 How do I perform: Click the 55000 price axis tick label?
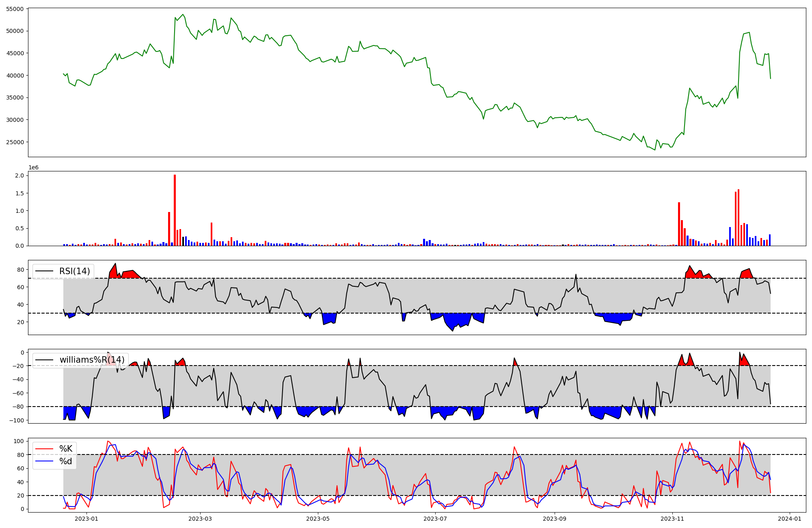(15, 9)
